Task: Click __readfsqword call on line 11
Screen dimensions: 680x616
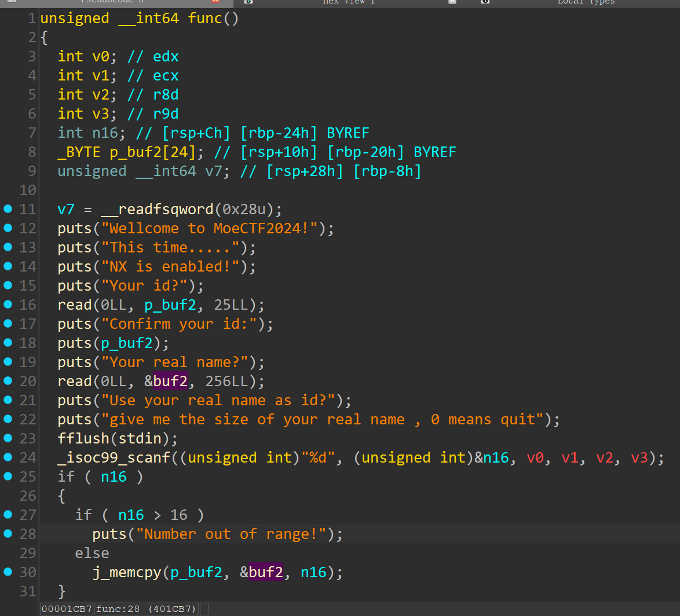Action: 157,209
